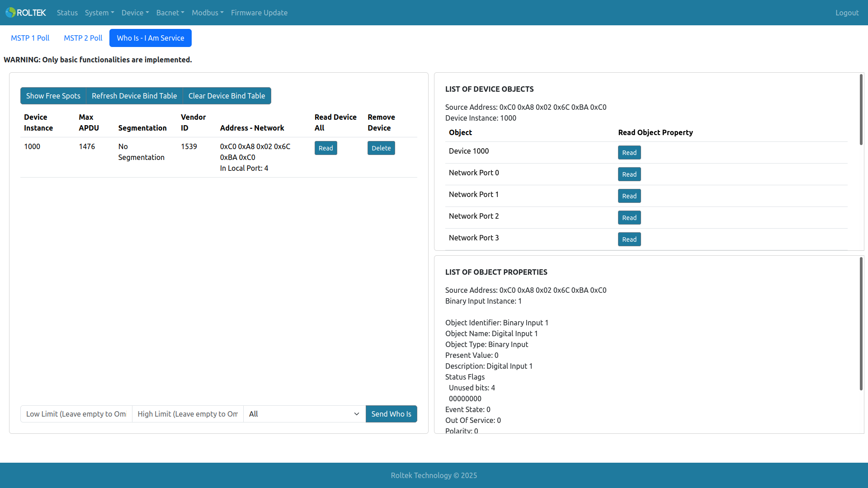Click the device objects list scrollbar
Image resolution: width=868 pixels, height=488 pixels.
click(861, 110)
